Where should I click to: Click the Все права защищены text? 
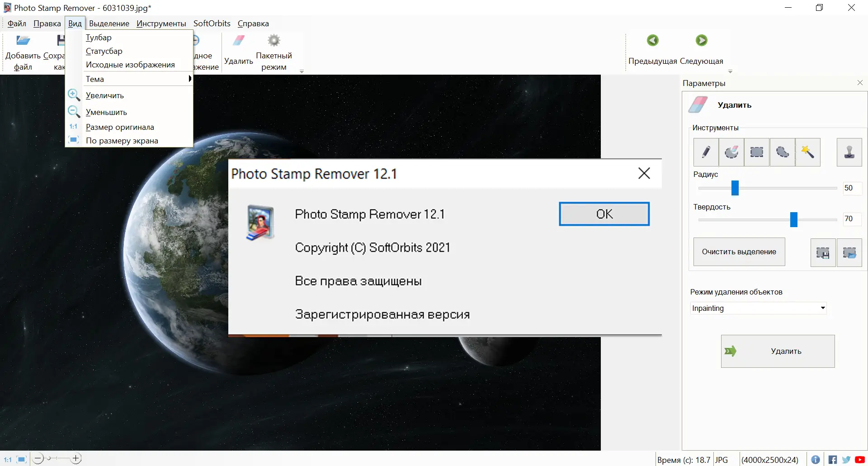358,281
